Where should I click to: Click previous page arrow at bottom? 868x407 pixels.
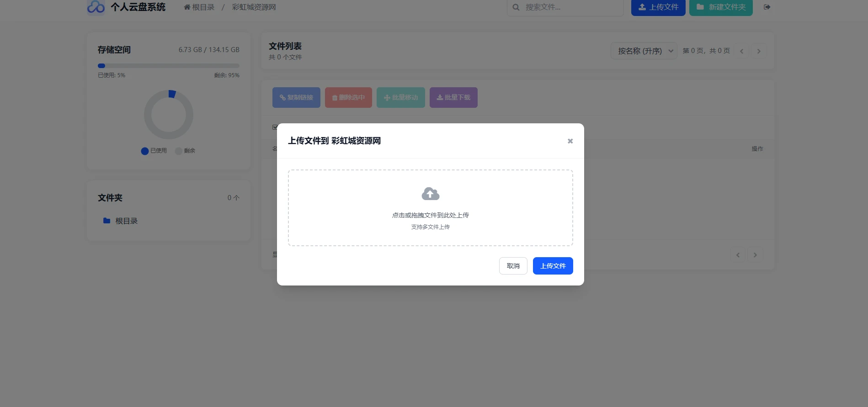[x=738, y=255]
